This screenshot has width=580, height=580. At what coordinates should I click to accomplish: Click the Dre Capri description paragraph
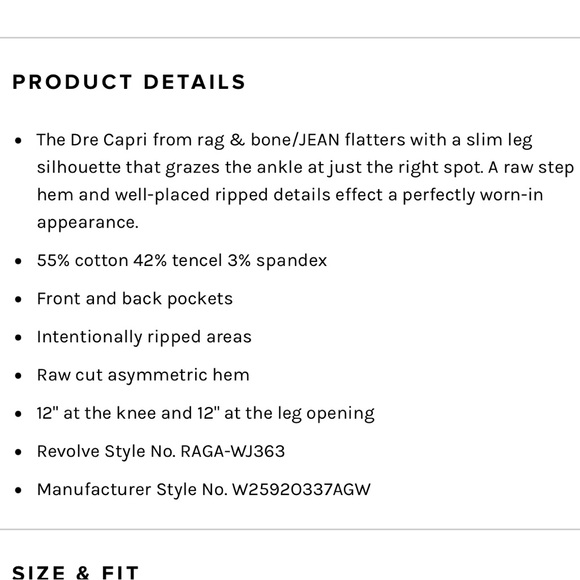click(305, 181)
